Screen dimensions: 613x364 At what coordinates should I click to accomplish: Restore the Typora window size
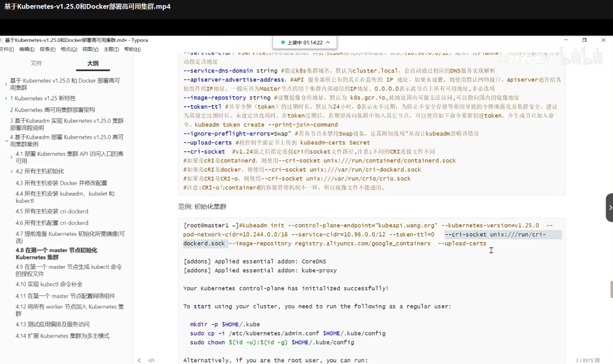pyautogui.click(x=585, y=40)
